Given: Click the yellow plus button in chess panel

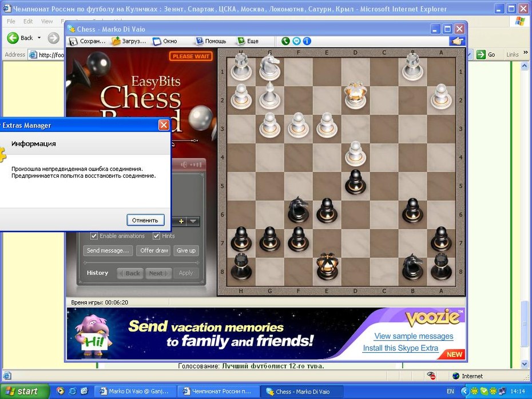Looking at the screenshot, I should coord(181,221).
